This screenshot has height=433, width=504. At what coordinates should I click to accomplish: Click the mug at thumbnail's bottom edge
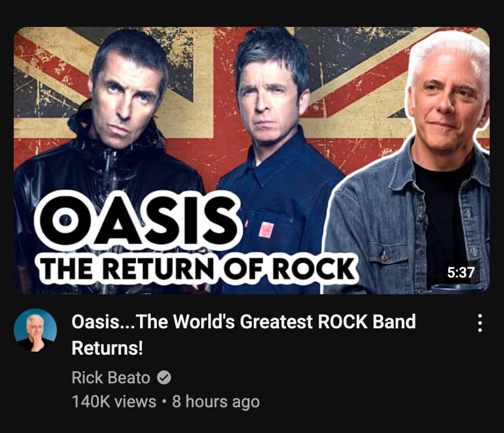pos(456,288)
